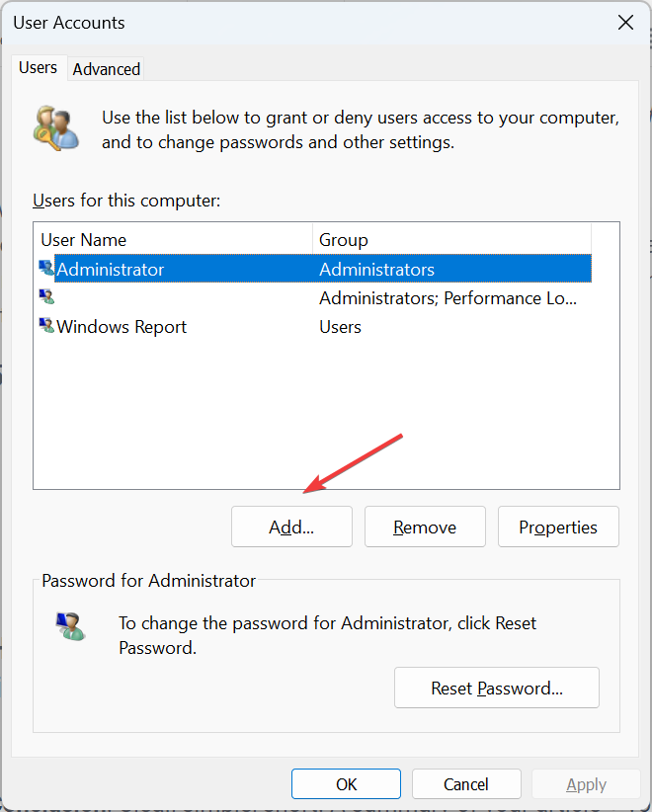652x812 pixels.
Task: Close the User Accounts dialog
Action: tap(624, 22)
